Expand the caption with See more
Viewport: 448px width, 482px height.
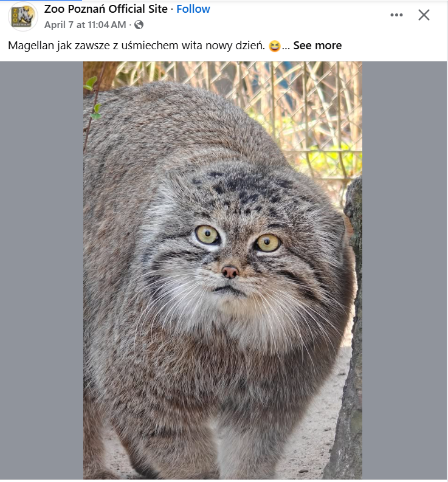tap(317, 46)
